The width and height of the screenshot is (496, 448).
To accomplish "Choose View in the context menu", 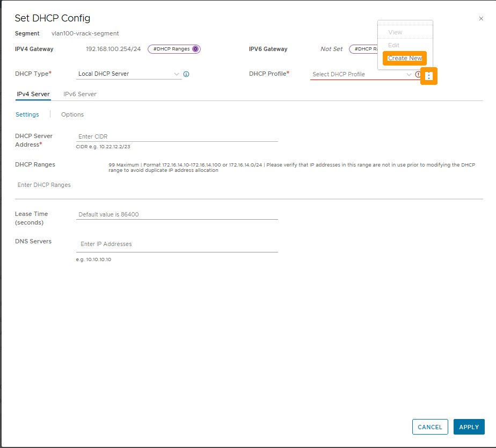I will tap(396, 32).
